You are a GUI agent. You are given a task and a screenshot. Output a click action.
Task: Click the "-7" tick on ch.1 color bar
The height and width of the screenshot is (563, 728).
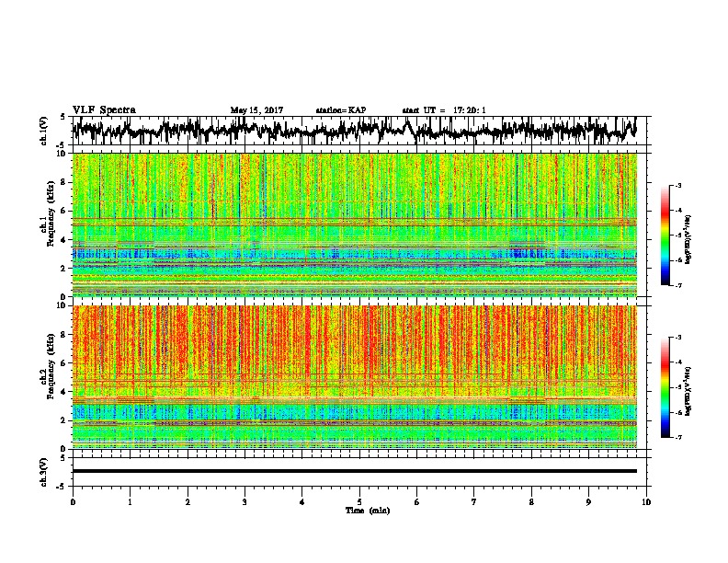[678, 285]
